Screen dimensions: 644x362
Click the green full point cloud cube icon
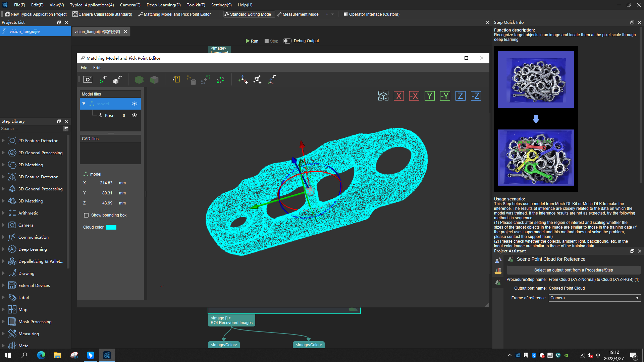point(139,79)
